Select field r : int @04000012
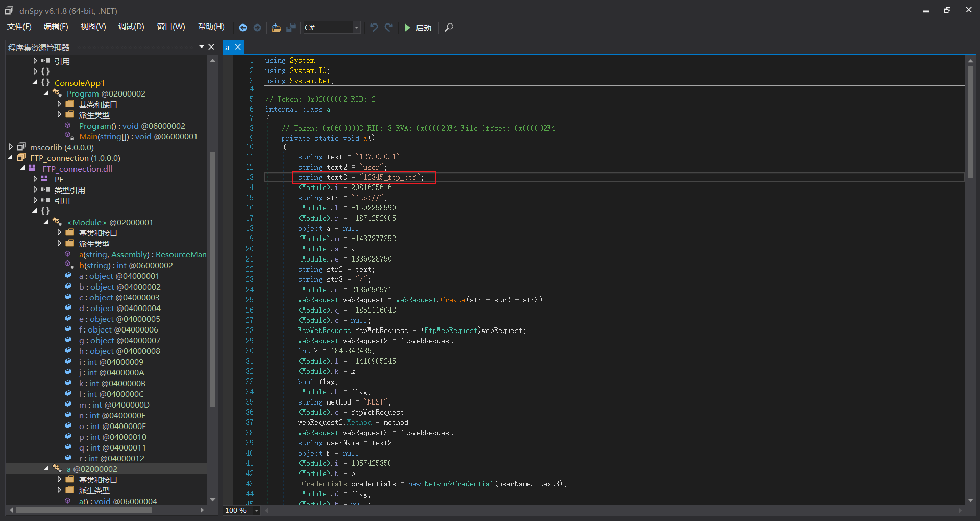The height and width of the screenshot is (521, 980). (111, 458)
